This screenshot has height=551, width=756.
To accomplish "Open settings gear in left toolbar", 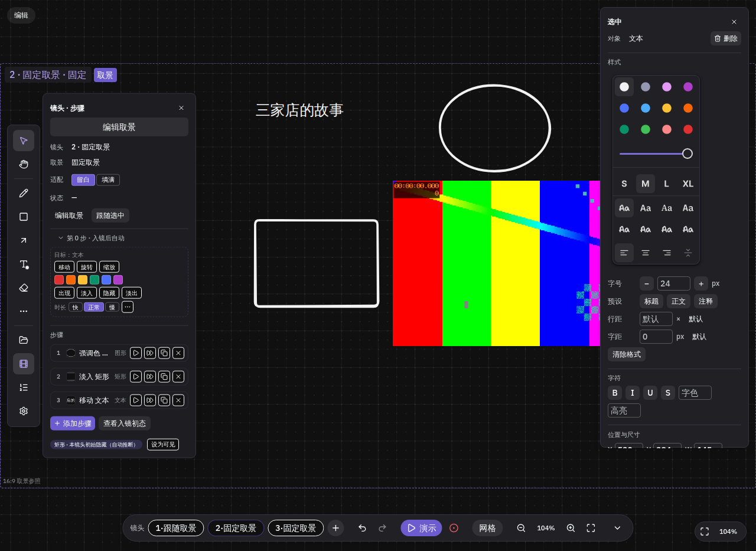I will (24, 411).
